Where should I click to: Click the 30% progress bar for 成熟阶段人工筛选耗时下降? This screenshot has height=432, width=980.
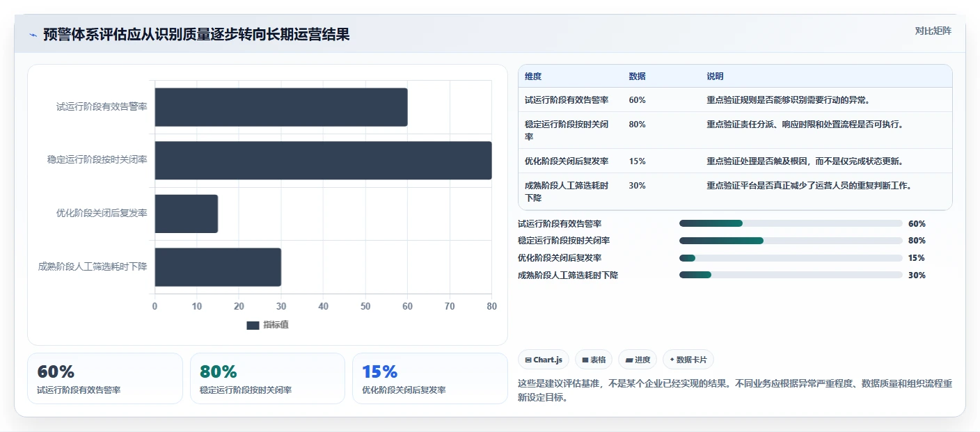pyautogui.click(x=791, y=275)
